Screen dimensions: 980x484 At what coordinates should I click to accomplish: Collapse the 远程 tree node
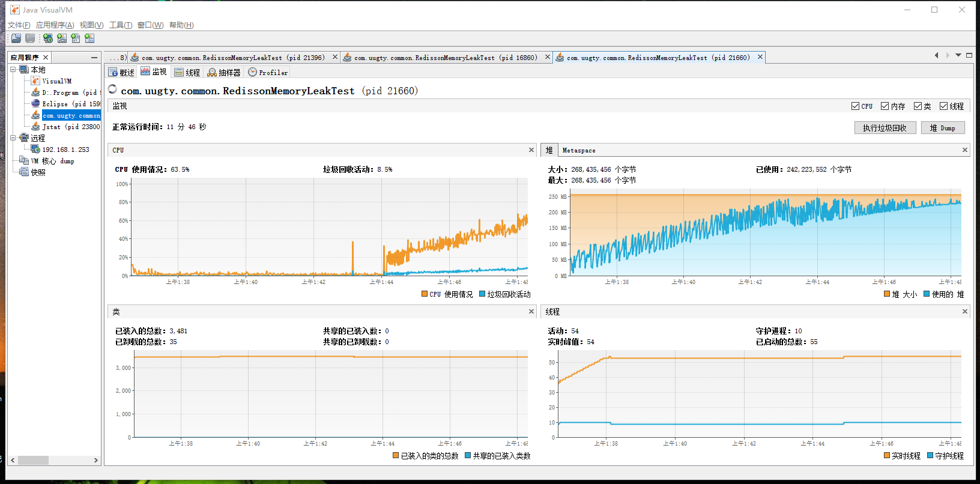pyautogui.click(x=13, y=138)
